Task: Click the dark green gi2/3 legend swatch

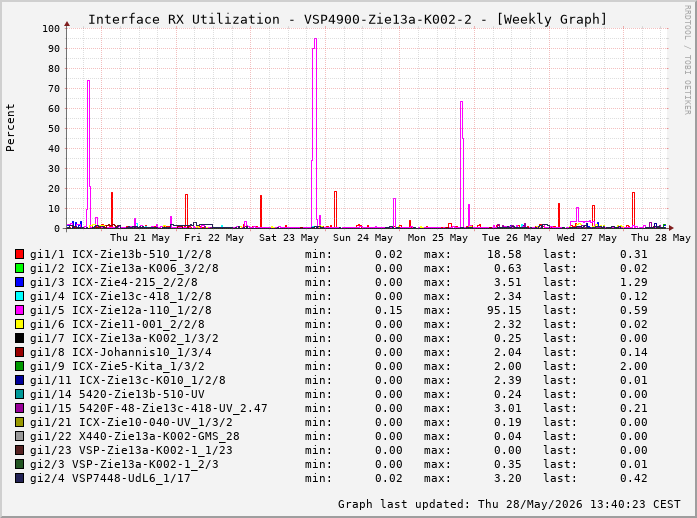Action: (x=19, y=464)
